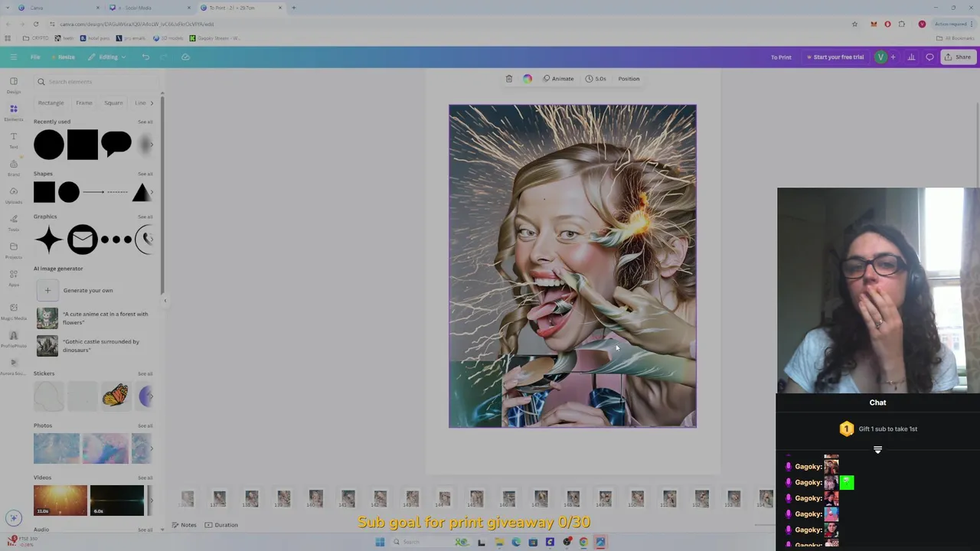Add the butterfly sticker

(115, 396)
